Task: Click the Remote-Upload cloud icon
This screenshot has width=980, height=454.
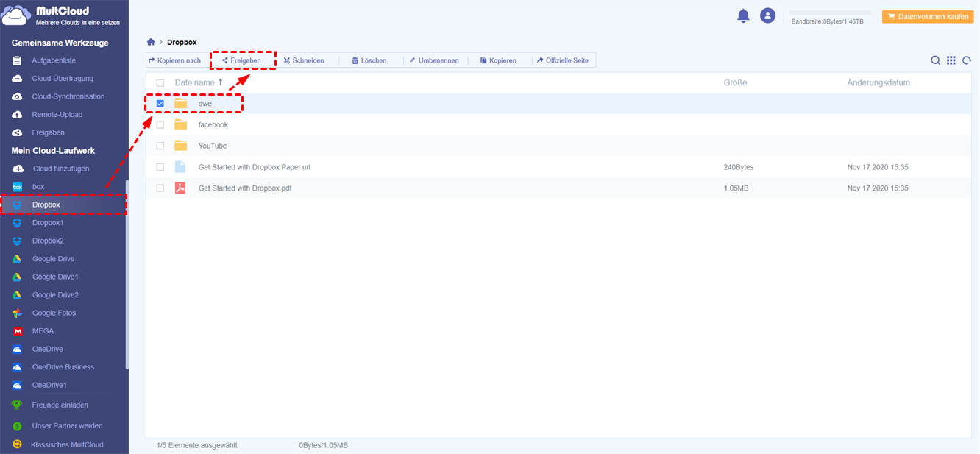Action: point(17,115)
